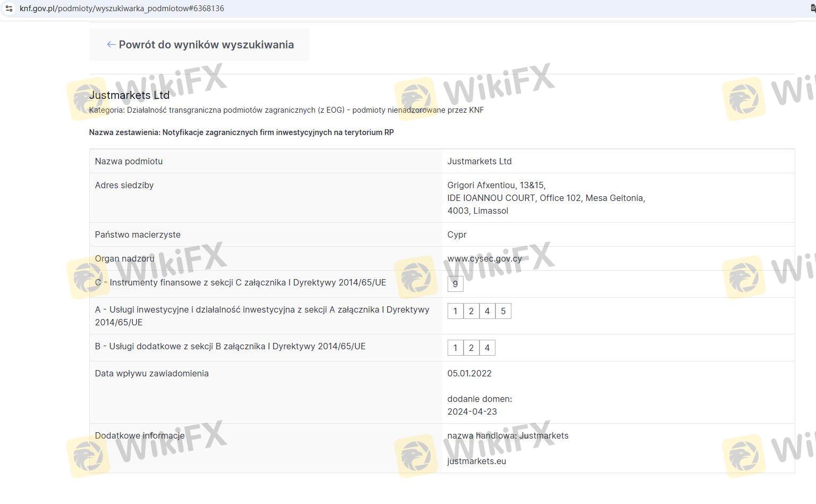Click the Justmarkets Ltd page heading
The image size is (816, 504).
[x=129, y=95]
